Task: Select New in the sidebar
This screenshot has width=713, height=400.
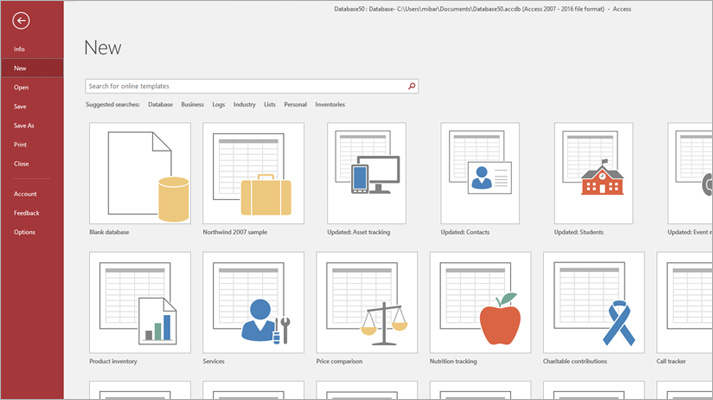Action: tap(32, 68)
